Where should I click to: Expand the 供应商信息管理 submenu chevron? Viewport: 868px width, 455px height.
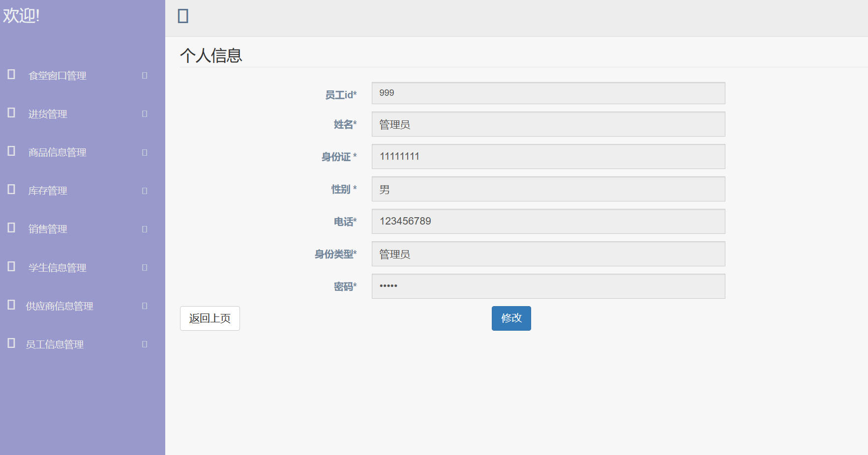144,305
